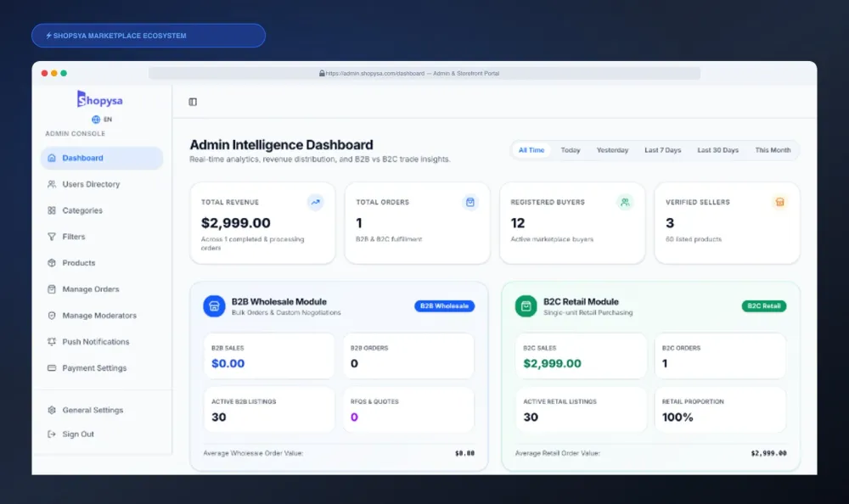The height and width of the screenshot is (504, 849).
Task: Click the Admin Intelligence Dashboard heading
Action: pos(282,145)
